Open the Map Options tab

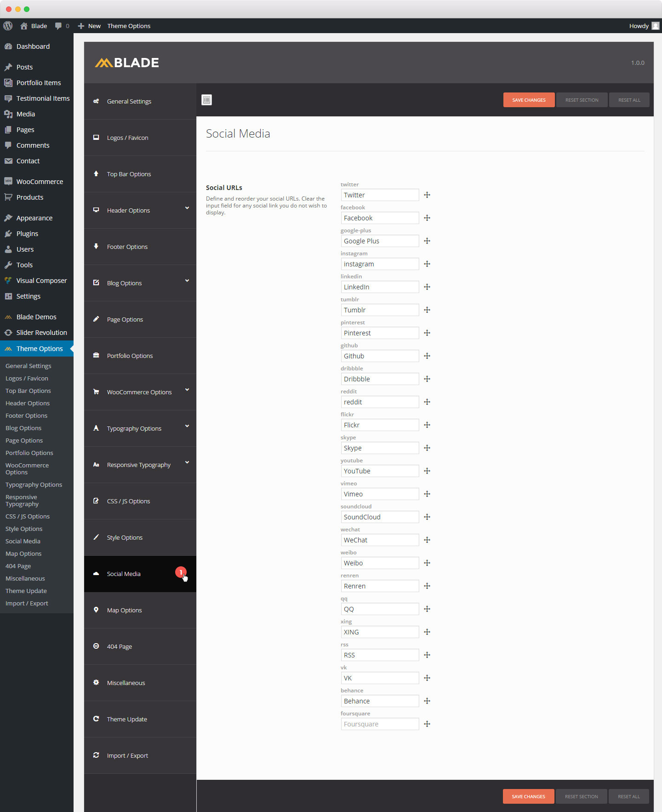[124, 610]
